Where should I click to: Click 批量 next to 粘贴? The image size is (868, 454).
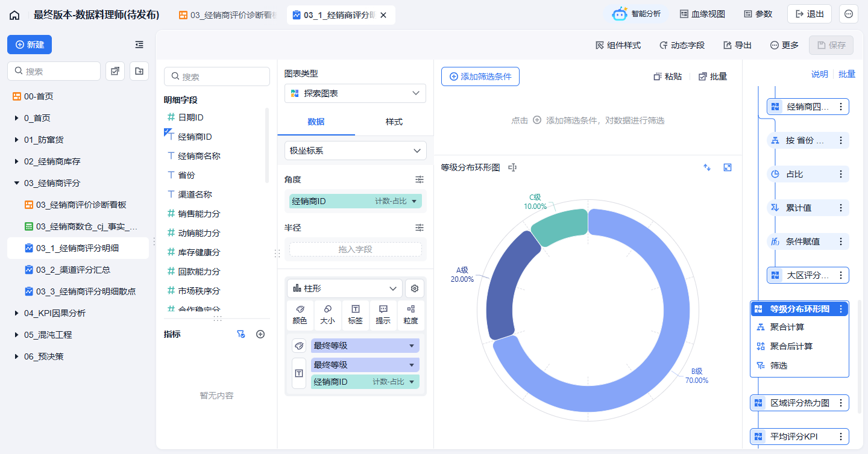(x=712, y=76)
